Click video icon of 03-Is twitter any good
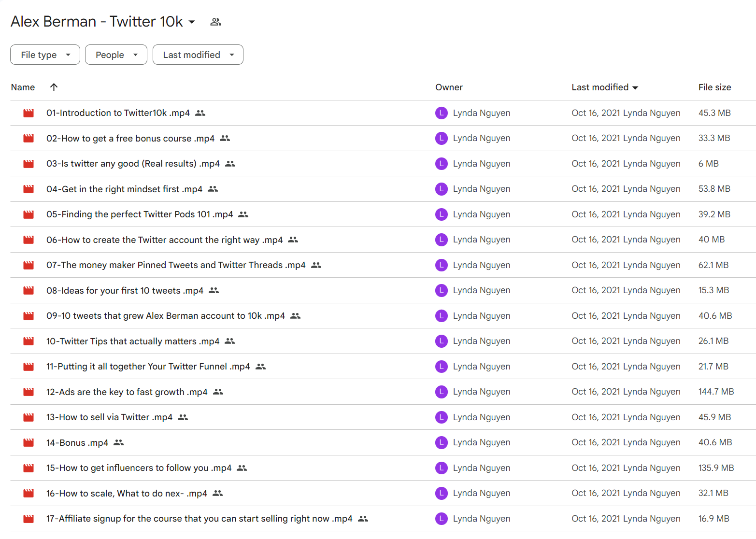Screen dimensions: 756x539 [29, 164]
